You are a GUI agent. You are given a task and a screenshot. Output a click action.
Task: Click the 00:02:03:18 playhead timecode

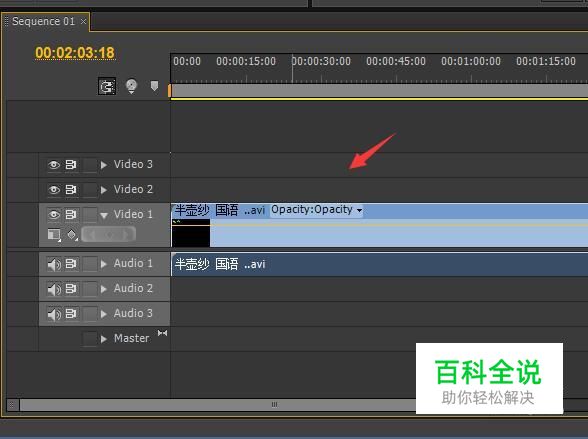pos(75,53)
